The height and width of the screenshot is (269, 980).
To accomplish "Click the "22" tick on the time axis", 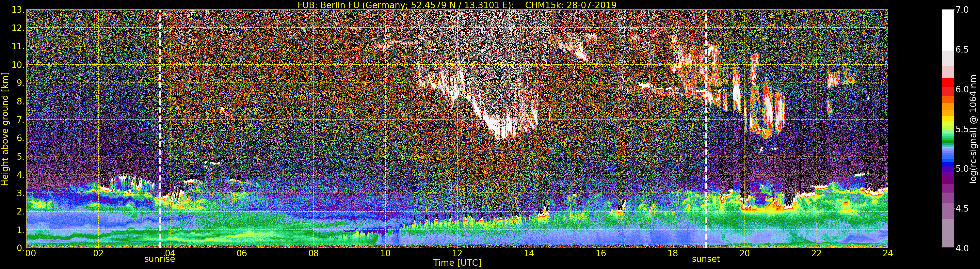I will click(816, 253).
